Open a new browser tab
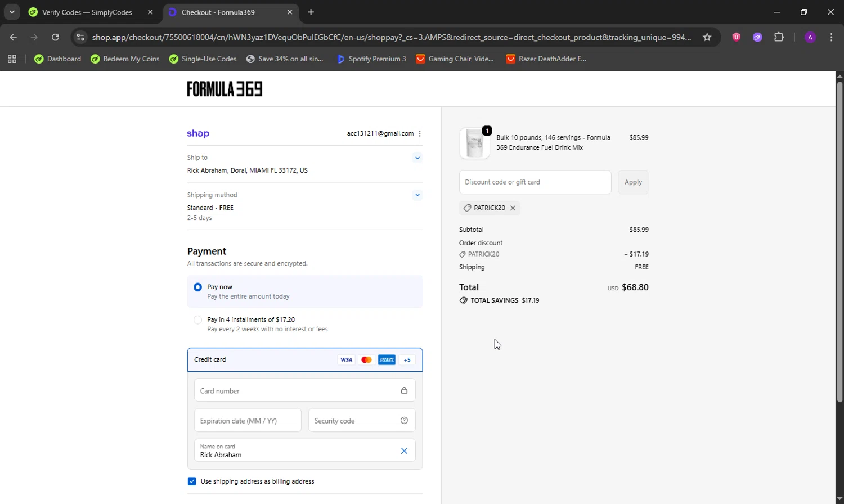844x504 pixels. tap(311, 12)
